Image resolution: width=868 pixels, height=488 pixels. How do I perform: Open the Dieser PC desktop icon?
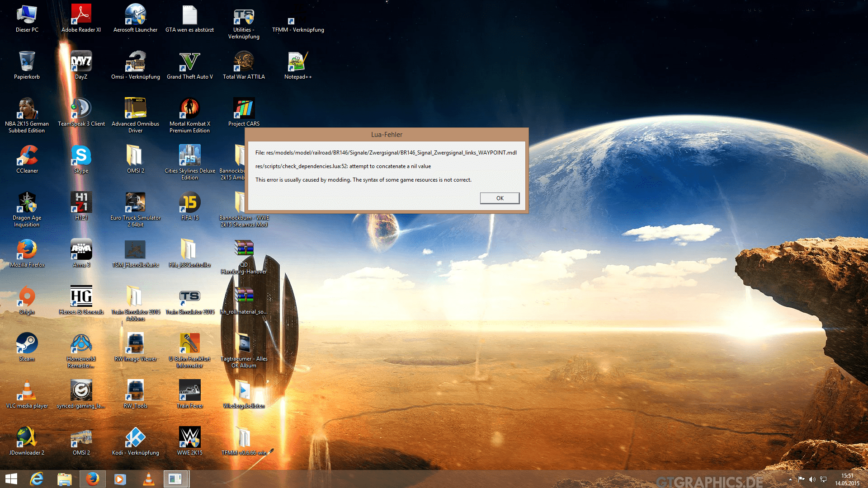27,19
